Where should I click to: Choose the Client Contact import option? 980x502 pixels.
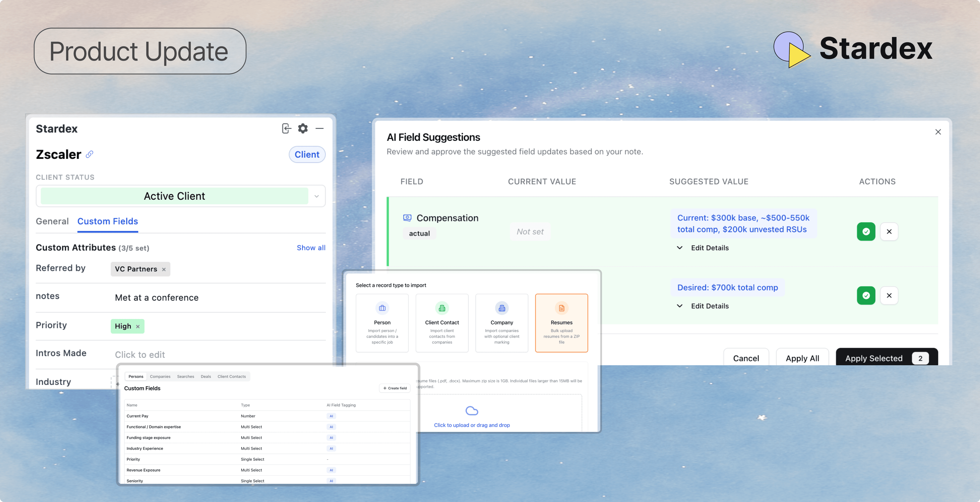point(442,323)
